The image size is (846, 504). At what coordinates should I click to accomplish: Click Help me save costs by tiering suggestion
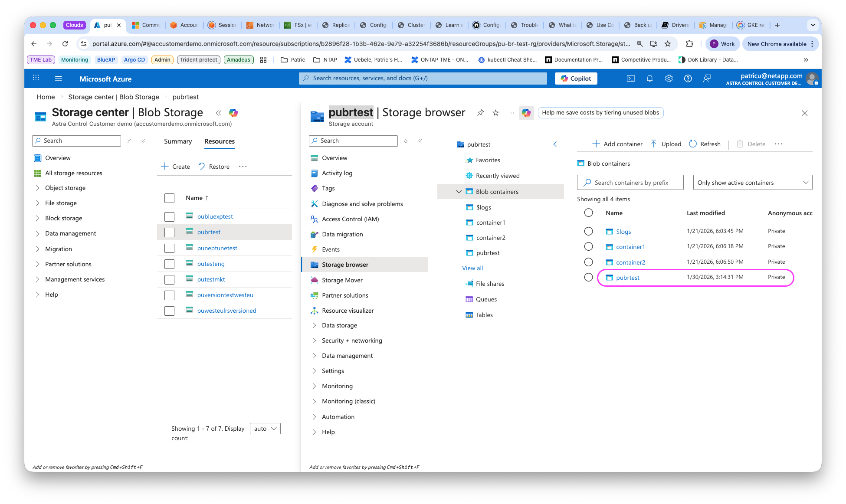click(x=600, y=112)
